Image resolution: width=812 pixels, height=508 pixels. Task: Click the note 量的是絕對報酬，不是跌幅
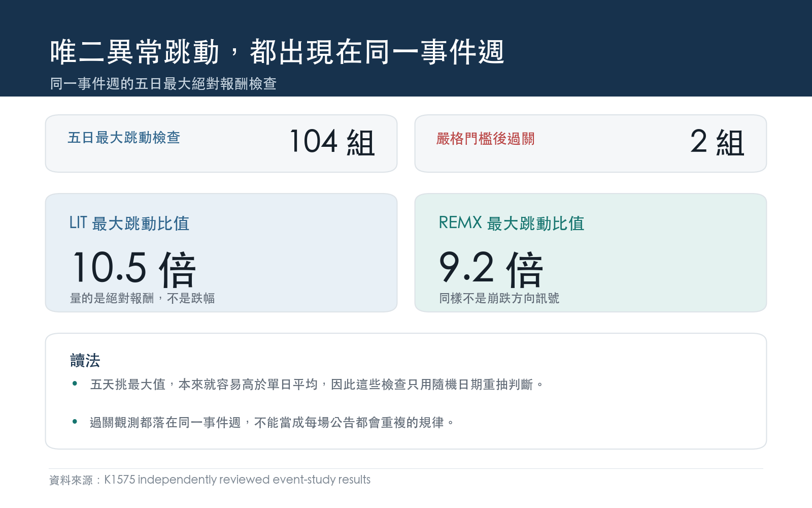(142, 298)
